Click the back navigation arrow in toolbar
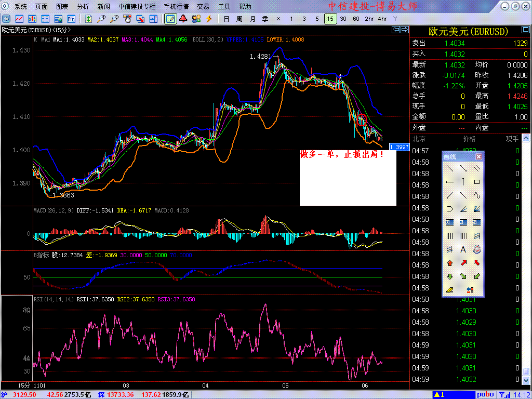 pos(7,19)
